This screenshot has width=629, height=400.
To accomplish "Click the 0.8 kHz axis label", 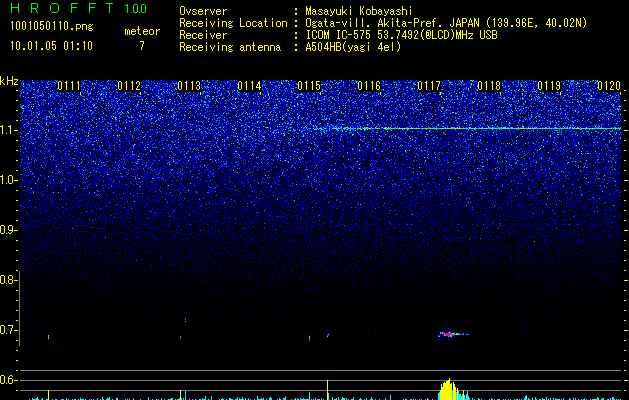I will click(8, 280).
